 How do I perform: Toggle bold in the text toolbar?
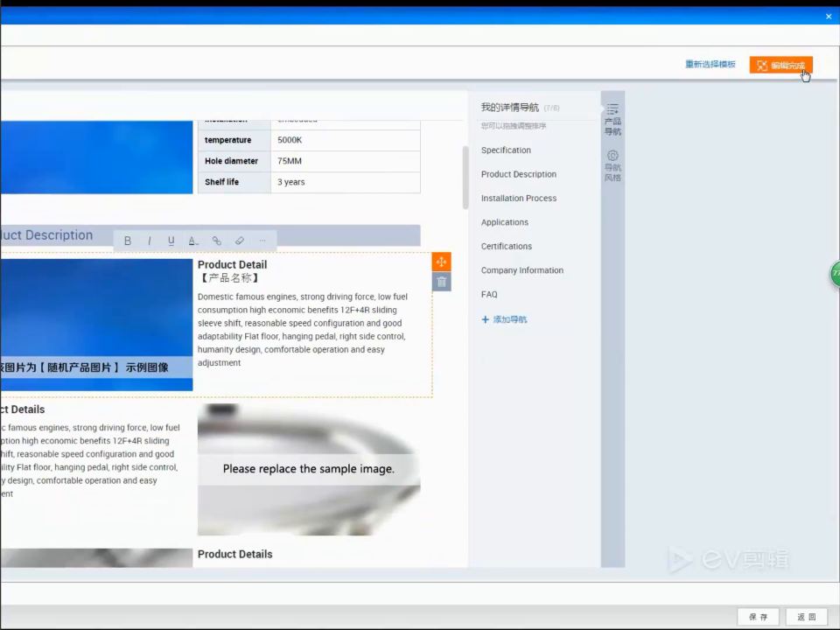[128, 241]
